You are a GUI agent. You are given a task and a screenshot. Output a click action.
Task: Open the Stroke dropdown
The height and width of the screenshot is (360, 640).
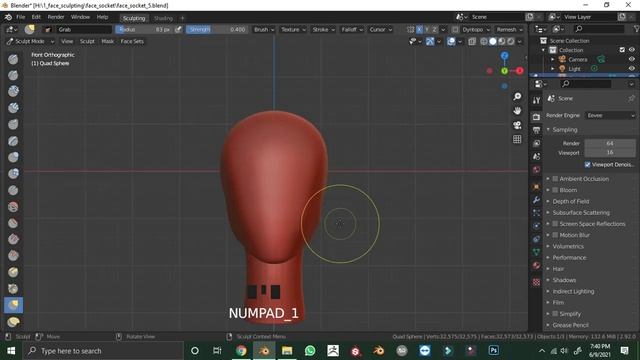click(323, 29)
